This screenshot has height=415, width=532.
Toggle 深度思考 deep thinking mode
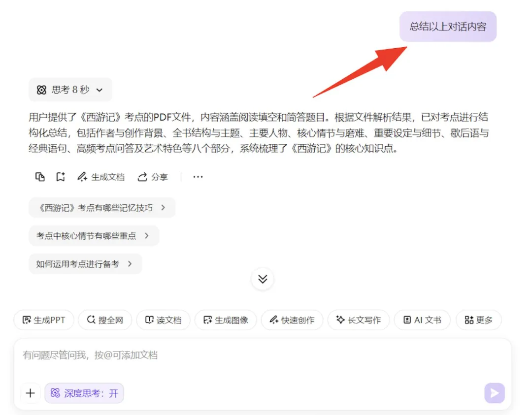[x=84, y=393]
